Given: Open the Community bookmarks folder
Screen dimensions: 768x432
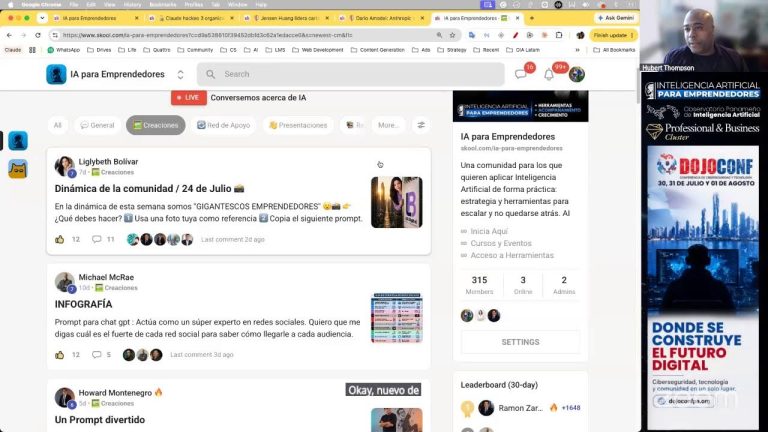Looking at the screenshot, I should (195, 50).
